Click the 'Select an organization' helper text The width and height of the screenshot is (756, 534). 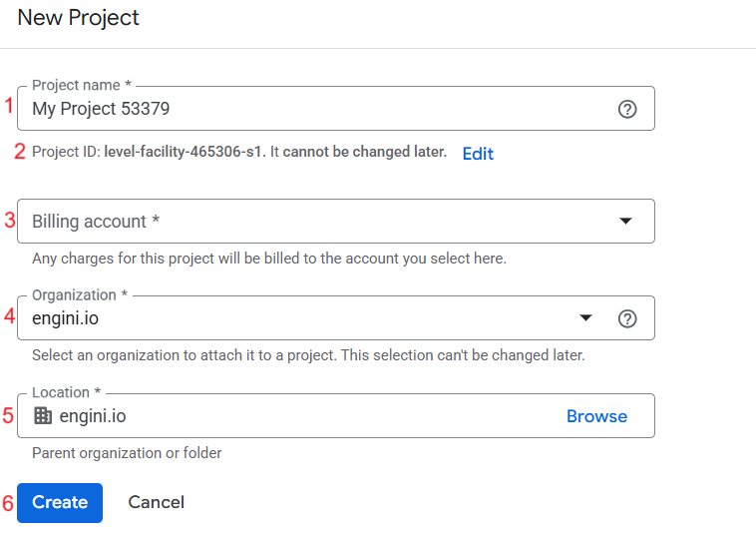coord(308,354)
